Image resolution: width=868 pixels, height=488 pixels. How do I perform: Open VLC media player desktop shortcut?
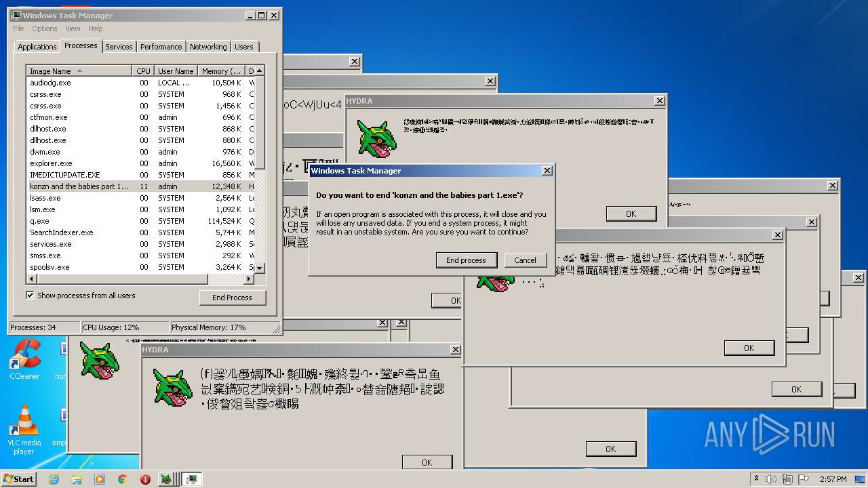pyautogui.click(x=24, y=430)
